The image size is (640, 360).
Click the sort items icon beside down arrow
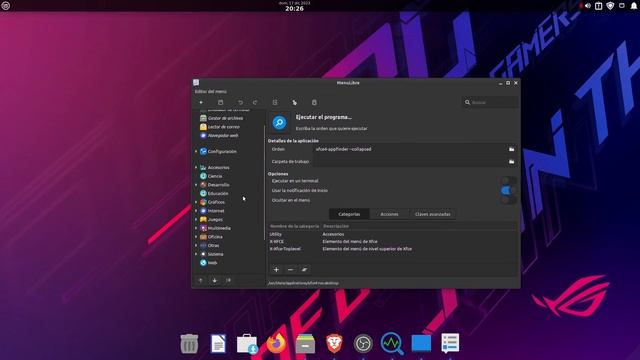coord(228,280)
